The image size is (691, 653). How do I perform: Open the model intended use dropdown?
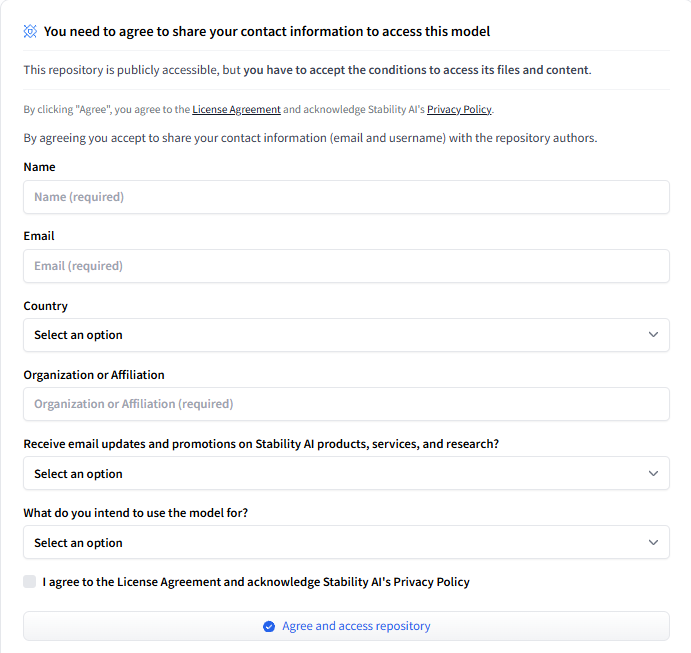tap(346, 543)
